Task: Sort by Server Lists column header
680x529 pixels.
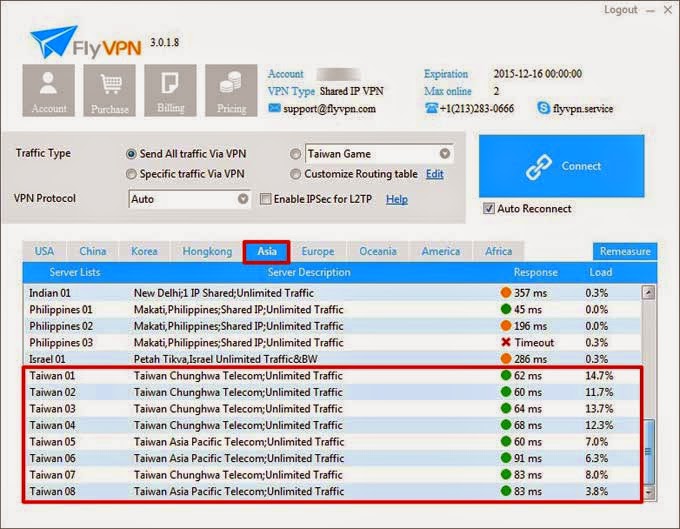Action: (75, 272)
